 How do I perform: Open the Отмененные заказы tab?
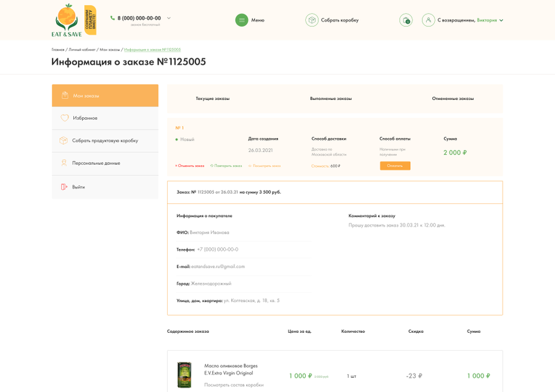[453, 99]
